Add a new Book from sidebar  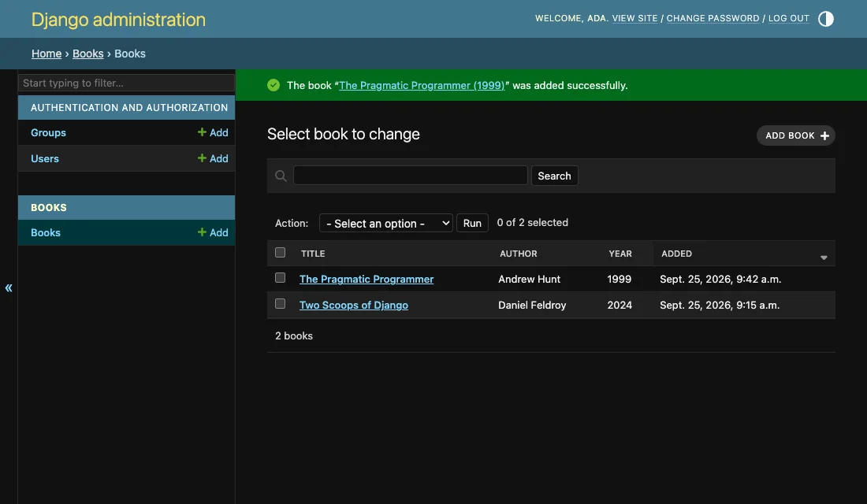(x=213, y=232)
